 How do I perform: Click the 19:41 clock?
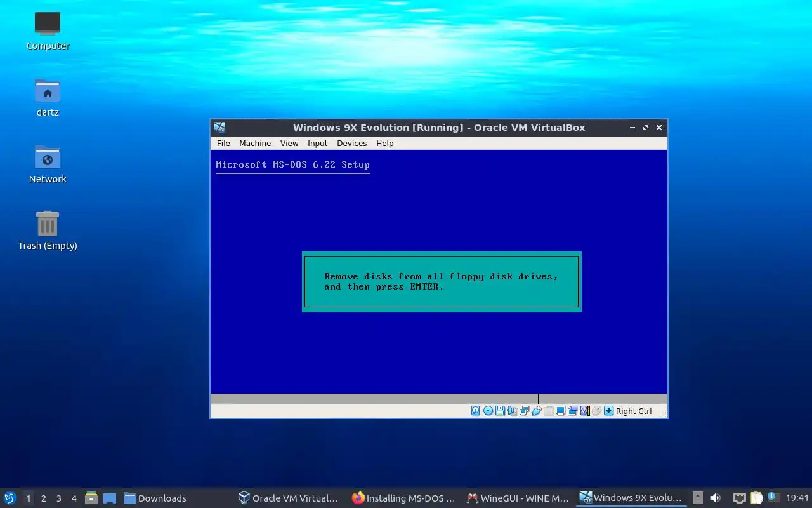tap(797, 498)
